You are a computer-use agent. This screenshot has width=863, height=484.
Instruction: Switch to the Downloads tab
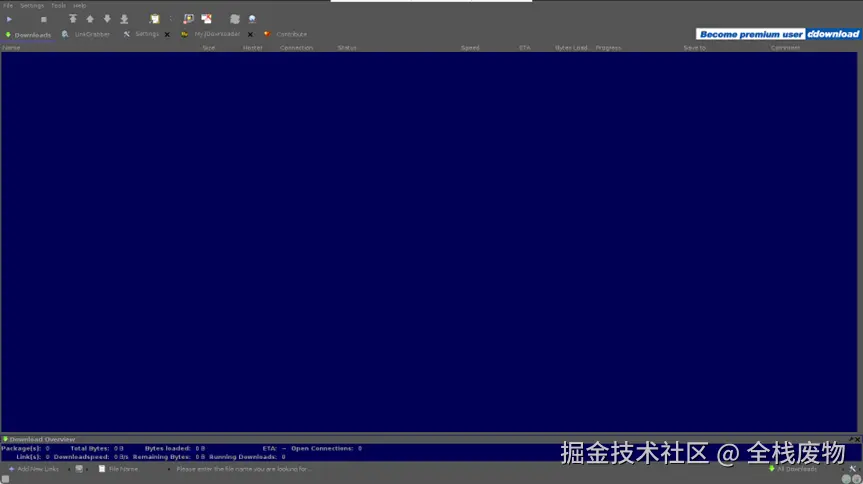pos(28,35)
